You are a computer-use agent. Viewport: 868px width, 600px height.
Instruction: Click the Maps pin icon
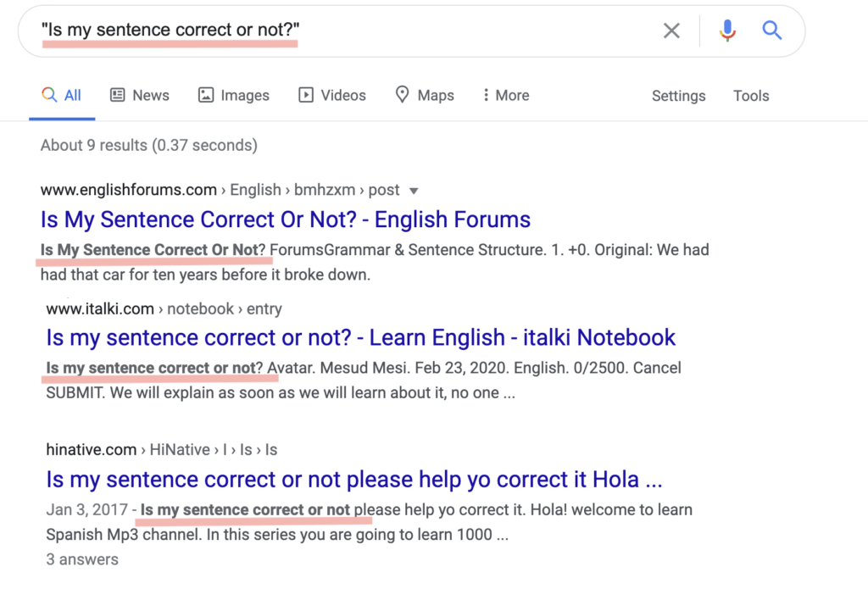(403, 95)
